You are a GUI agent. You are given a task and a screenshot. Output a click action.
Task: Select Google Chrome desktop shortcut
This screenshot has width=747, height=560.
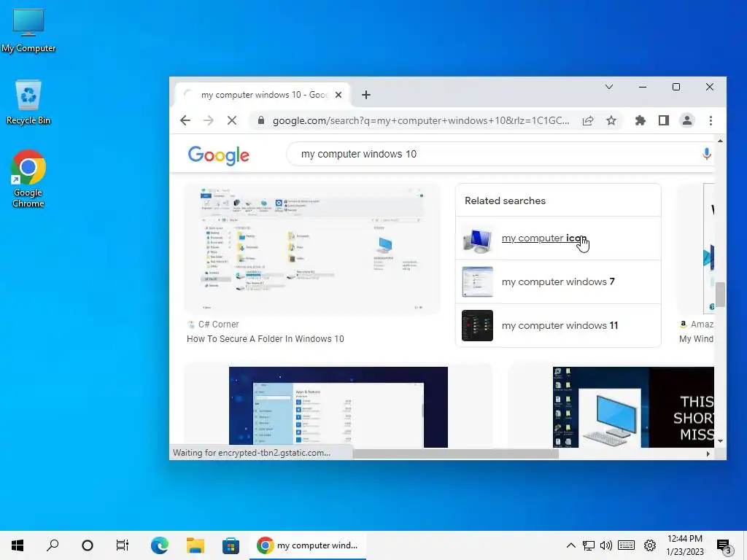[28, 179]
